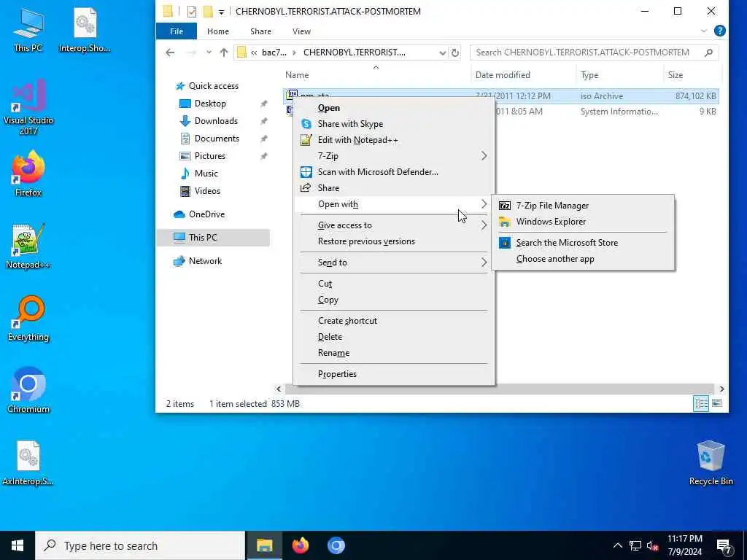Switch to the Share ribbon tab
747x560 pixels.
click(x=260, y=31)
